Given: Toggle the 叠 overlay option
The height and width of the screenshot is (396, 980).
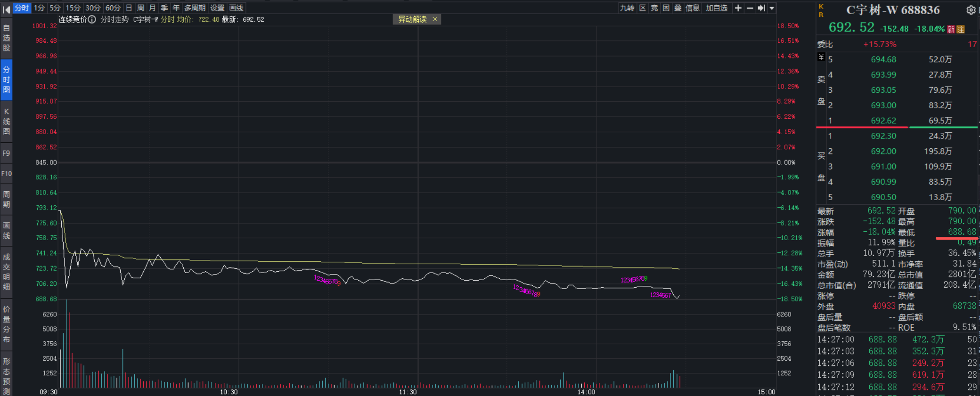Looking at the screenshot, I should (x=678, y=8).
